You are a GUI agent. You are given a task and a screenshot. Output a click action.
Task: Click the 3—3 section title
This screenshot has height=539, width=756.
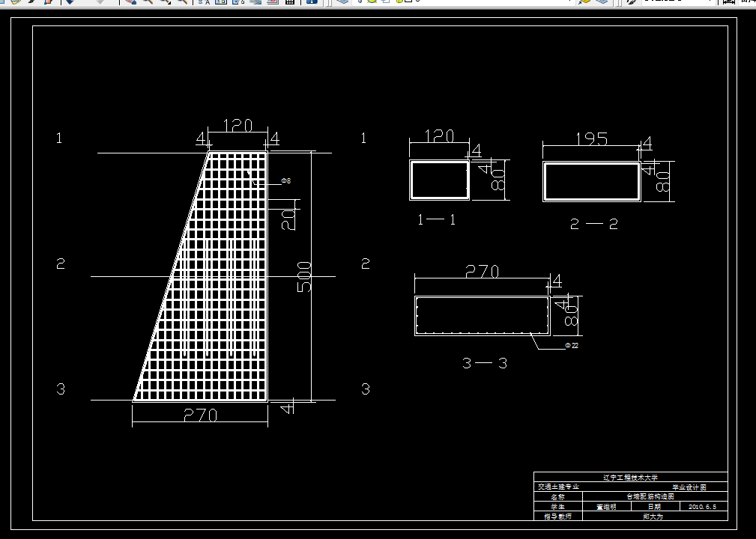pos(485,363)
